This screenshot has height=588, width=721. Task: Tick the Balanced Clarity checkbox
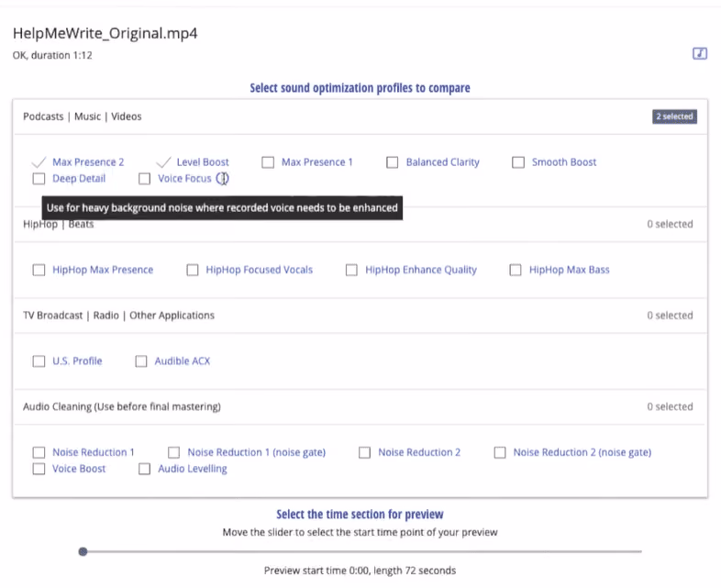click(x=393, y=162)
